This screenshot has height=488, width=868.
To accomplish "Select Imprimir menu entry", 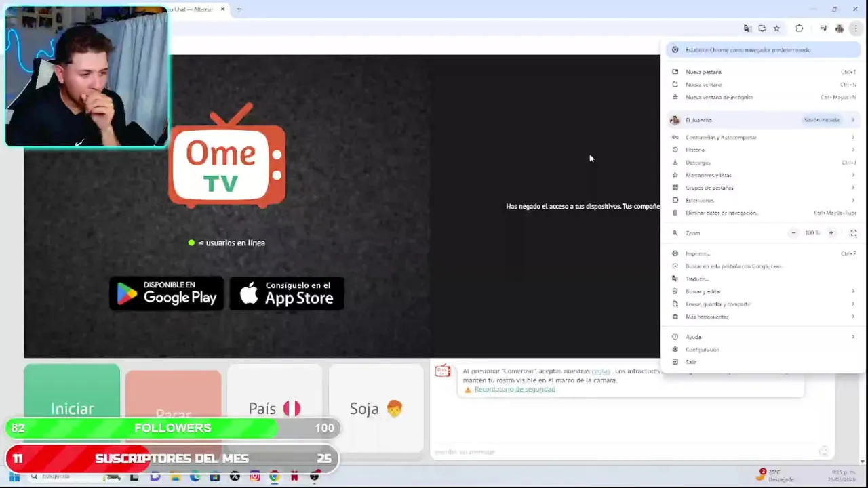I will click(764, 253).
